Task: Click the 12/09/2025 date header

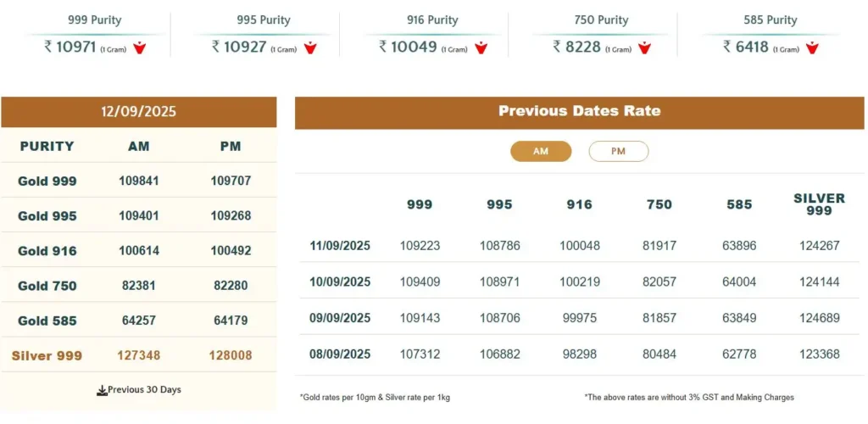Action: click(138, 111)
